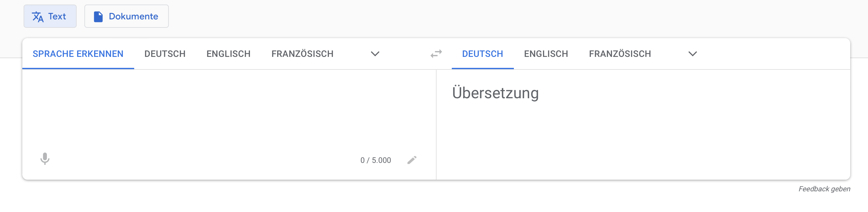868x212 pixels.
Task: Select Englisch as the source language
Action: (228, 54)
